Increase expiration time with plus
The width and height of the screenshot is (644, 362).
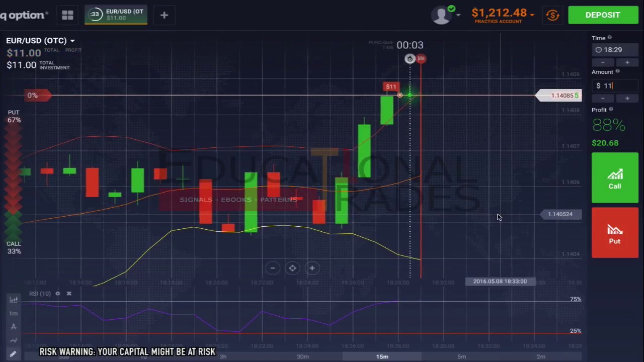pyautogui.click(x=627, y=62)
